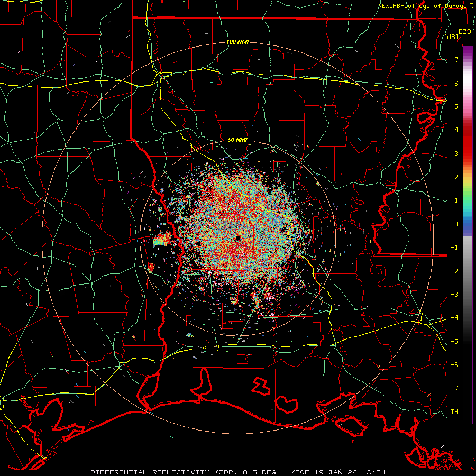Click the -6 value on the color scale
The height and width of the screenshot is (476, 476).
click(454, 365)
